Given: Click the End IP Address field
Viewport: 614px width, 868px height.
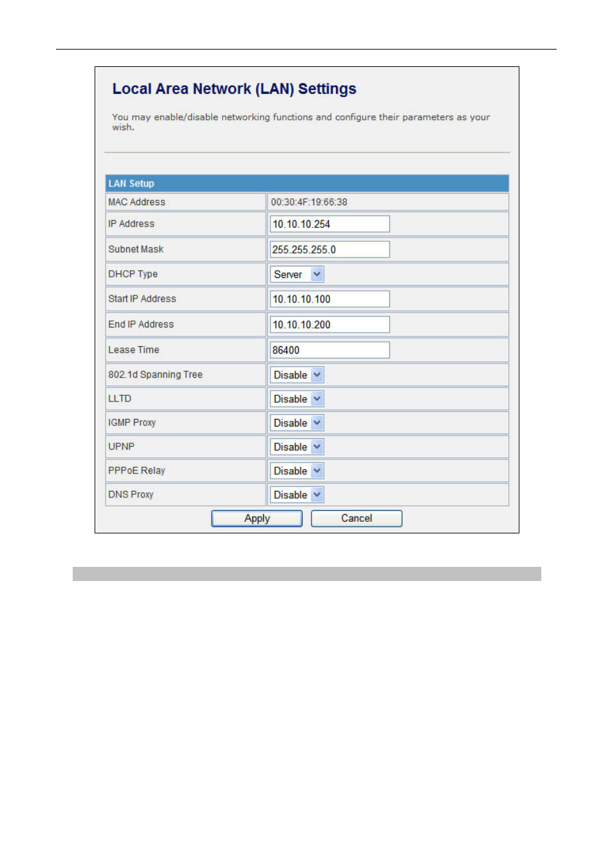Looking at the screenshot, I should pyautogui.click(x=330, y=325).
